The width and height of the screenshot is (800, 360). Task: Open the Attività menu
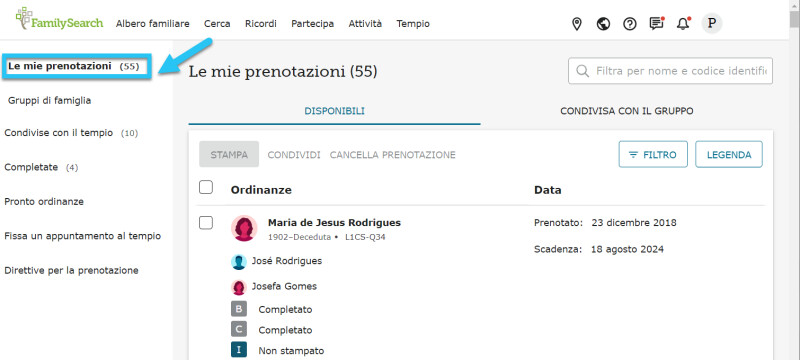tap(365, 23)
